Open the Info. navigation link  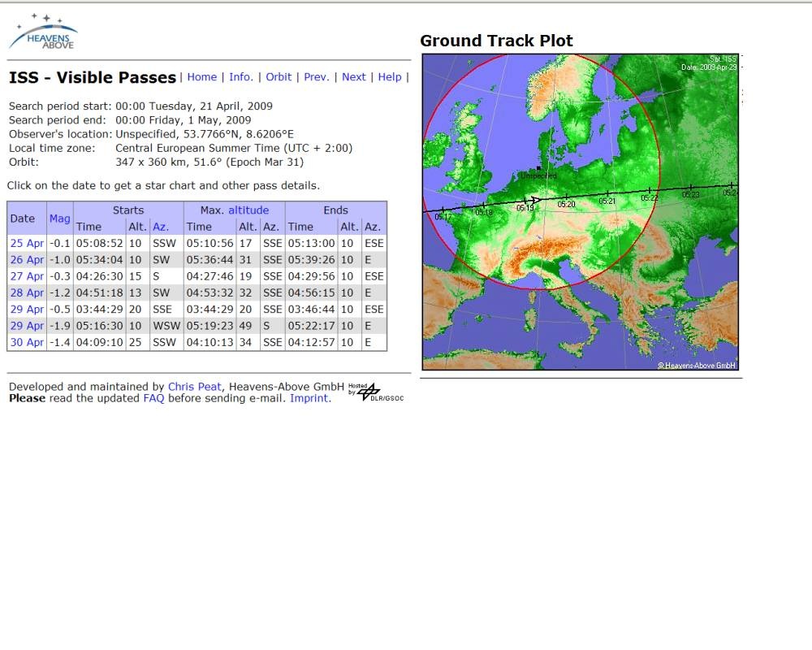241,77
